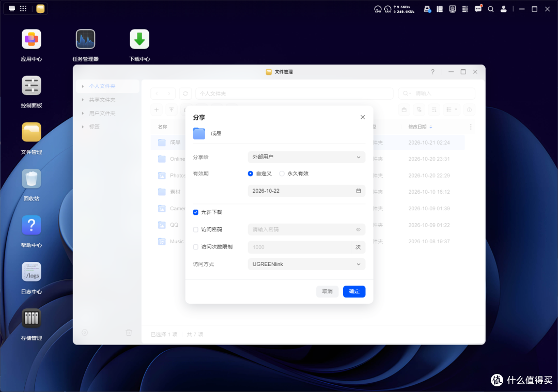The height and width of the screenshot is (392, 558).
Task: Enable the 访问密码 checkbox
Action: 196,230
